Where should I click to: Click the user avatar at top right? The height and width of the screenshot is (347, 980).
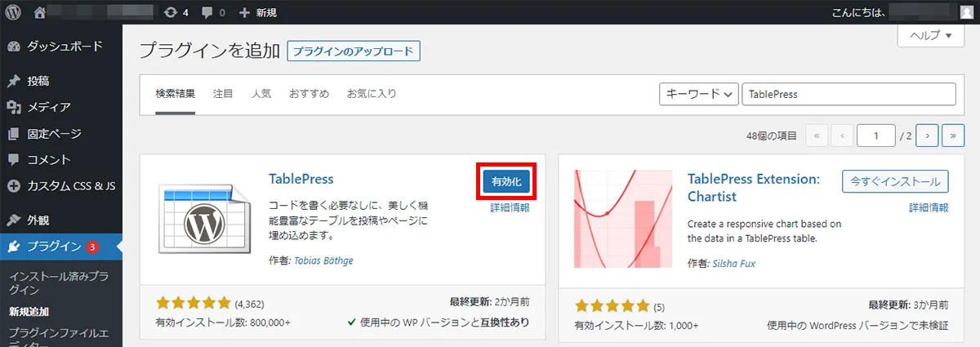[966, 12]
